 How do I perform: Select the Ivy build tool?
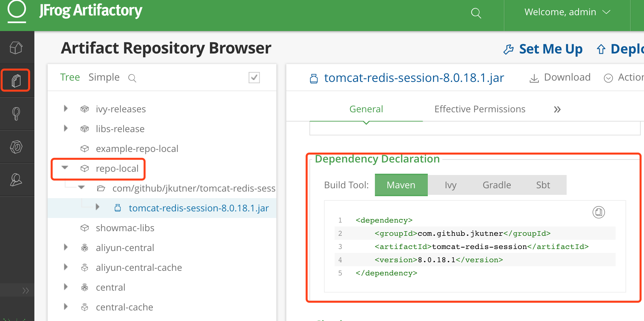pyautogui.click(x=450, y=185)
